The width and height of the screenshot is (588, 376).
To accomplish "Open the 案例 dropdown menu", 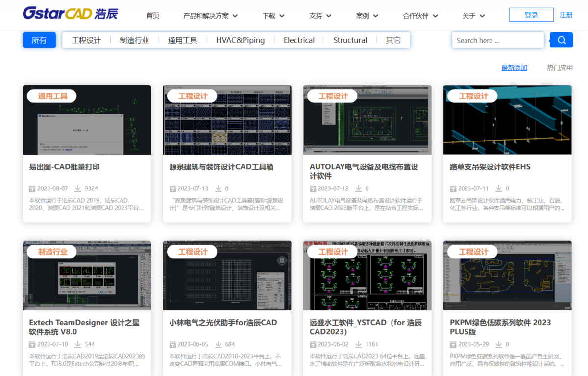I will click(x=367, y=15).
